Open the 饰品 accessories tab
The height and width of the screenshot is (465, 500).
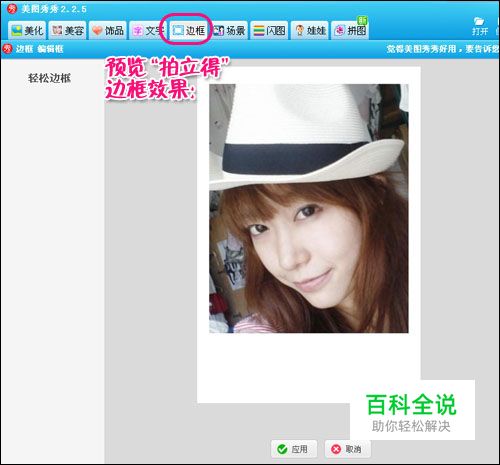108,31
